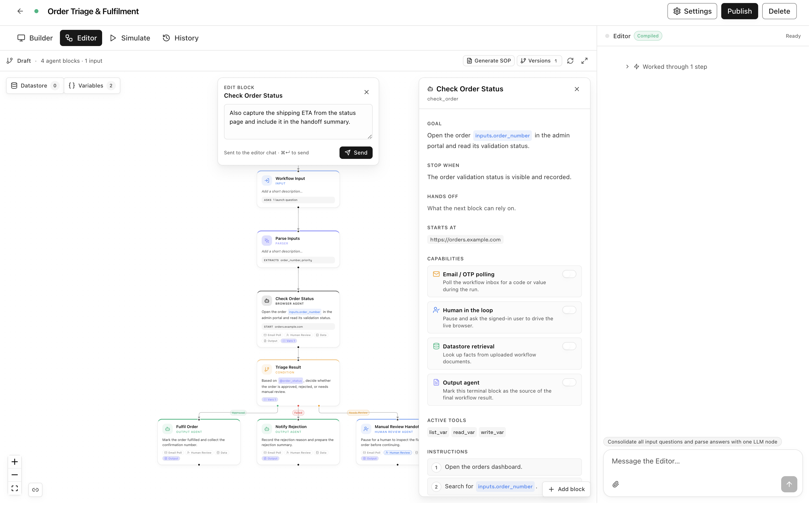812x506 pixels.
Task: Refresh the canvas with the reload icon
Action: [572, 61]
